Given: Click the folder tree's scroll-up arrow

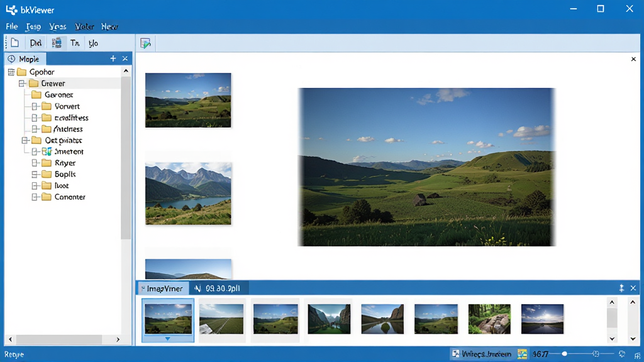Looking at the screenshot, I should [x=126, y=71].
